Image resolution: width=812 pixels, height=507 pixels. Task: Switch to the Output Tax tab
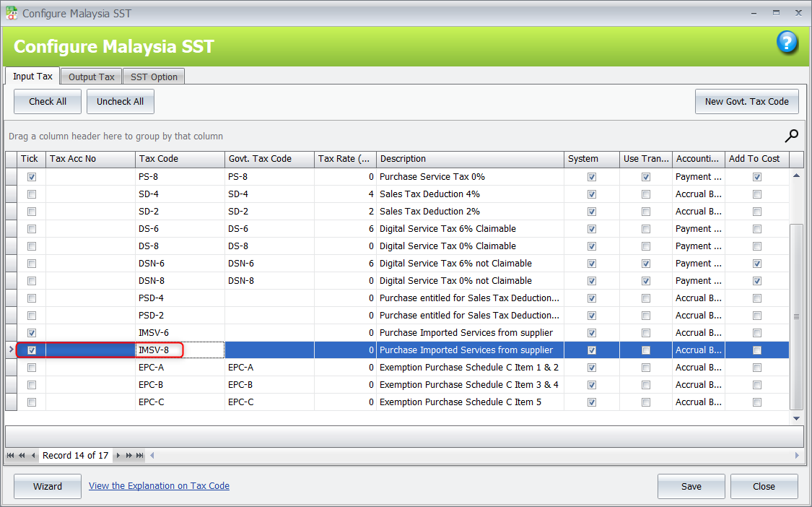pos(92,77)
